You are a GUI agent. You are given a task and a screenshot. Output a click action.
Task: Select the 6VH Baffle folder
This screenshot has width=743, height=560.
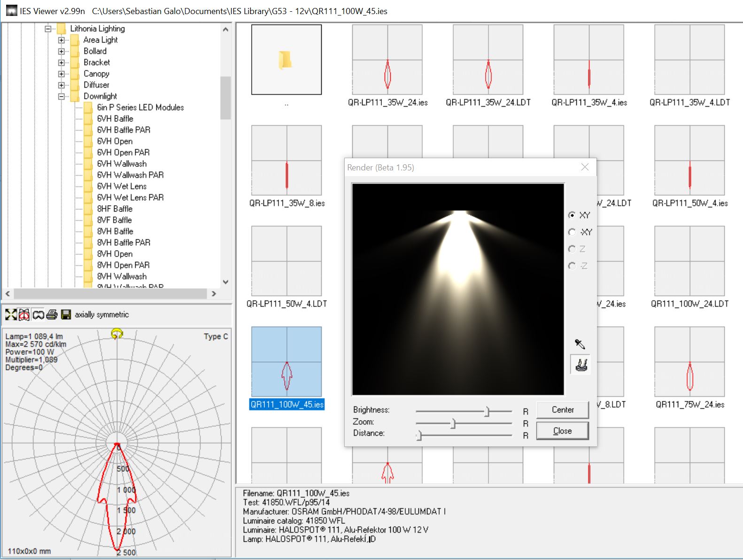click(115, 119)
